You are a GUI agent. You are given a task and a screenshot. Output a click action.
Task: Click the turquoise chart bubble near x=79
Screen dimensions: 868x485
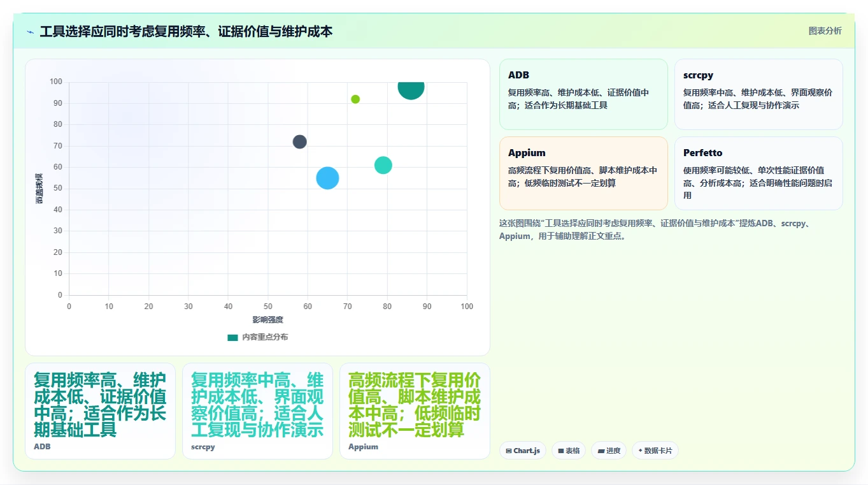coord(383,165)
